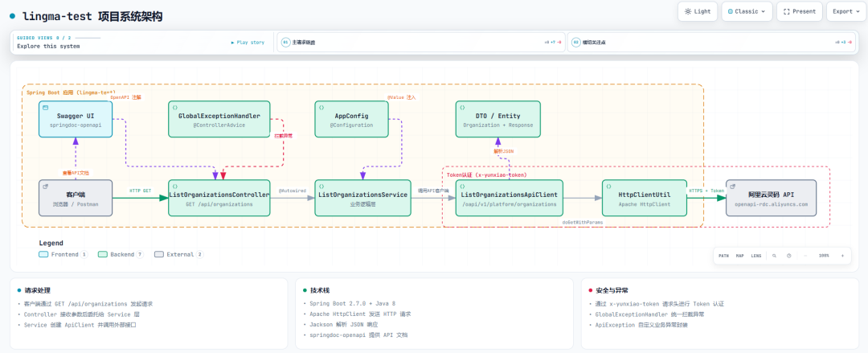Viewport: 868px width, 353px height.
Task: Click the code icon on GlobalExceptionHandler node
Action: 175,107
